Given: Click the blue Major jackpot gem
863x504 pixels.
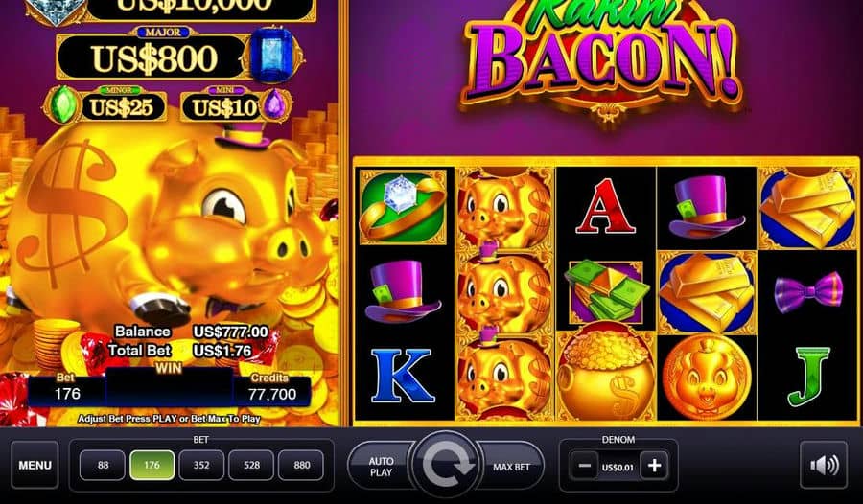Looking at the screenshot, I should (272, 55).
